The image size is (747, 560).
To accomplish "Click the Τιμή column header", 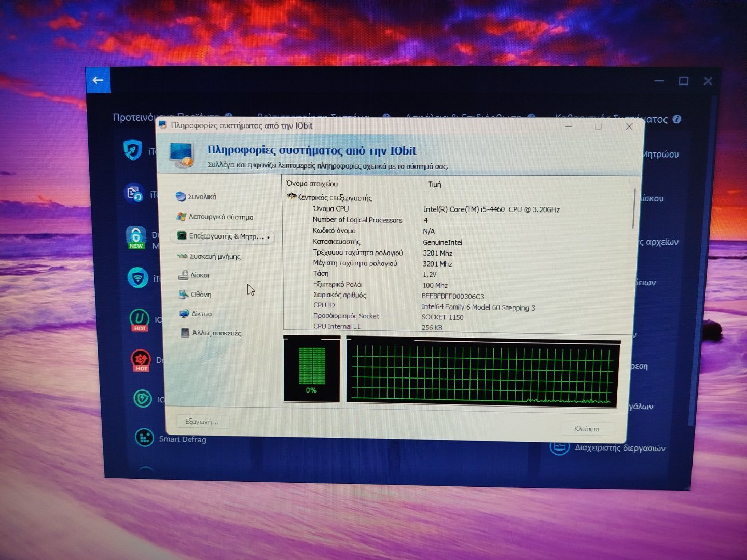I will pos(435,184).
